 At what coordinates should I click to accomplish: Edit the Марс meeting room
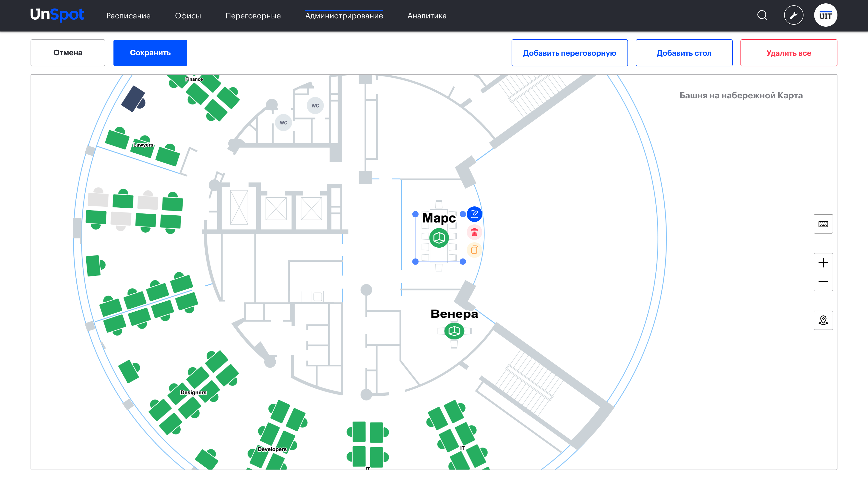[474, 214]
